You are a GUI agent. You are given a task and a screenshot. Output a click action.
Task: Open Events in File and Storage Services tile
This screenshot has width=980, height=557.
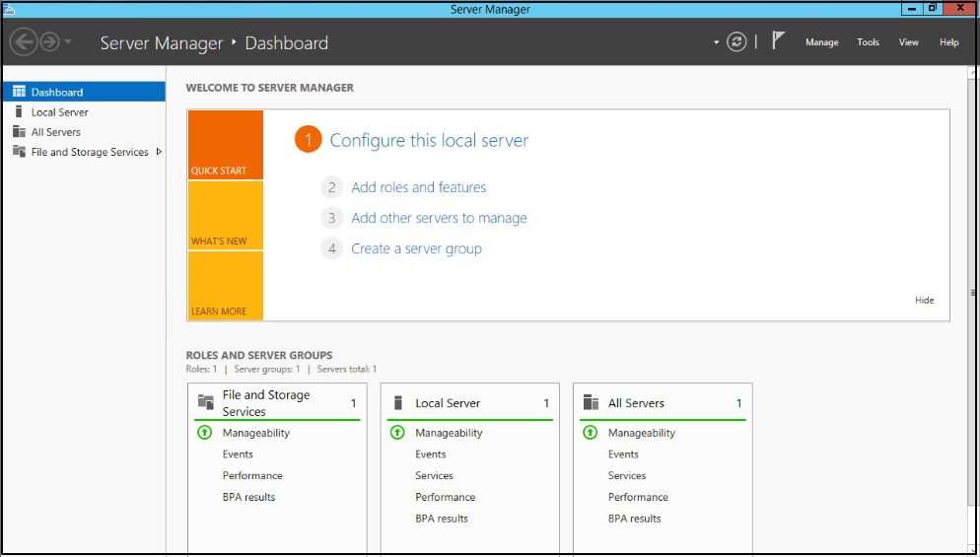238,453
